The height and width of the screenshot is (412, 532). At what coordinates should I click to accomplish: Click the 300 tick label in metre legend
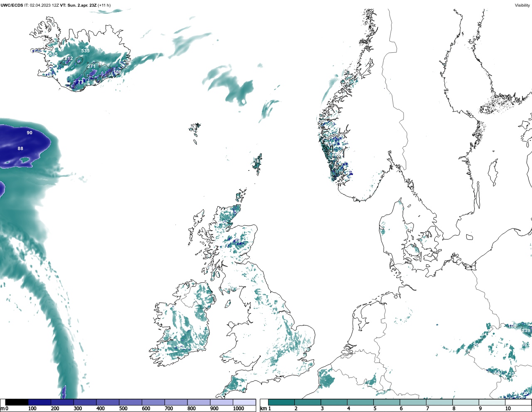tap(78, 409)
